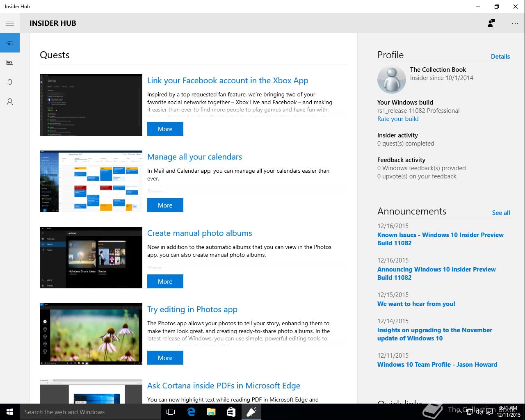Click the flower photo editing thumbnail
The height and width of the screenshot is (420, 525).
click(x=91, y=334)
